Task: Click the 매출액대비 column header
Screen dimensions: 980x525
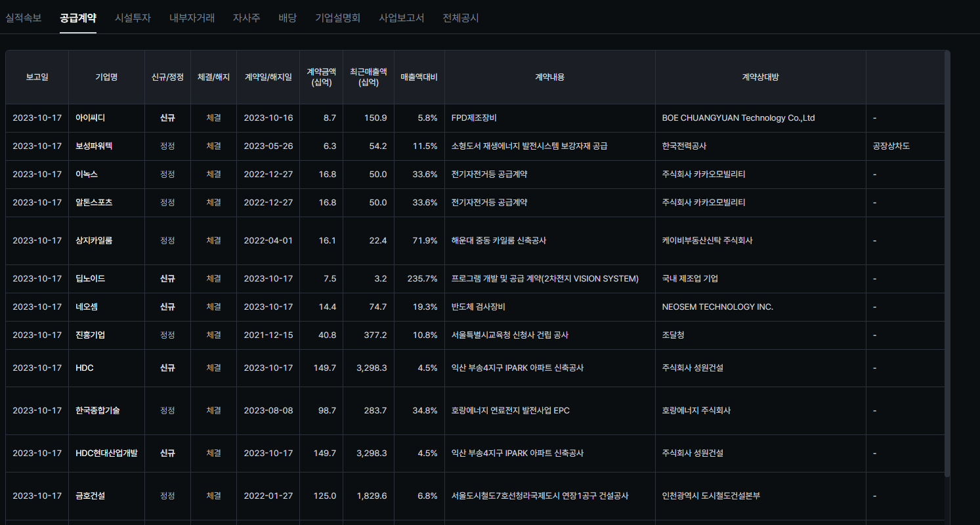Action: [x=419, y=77]
